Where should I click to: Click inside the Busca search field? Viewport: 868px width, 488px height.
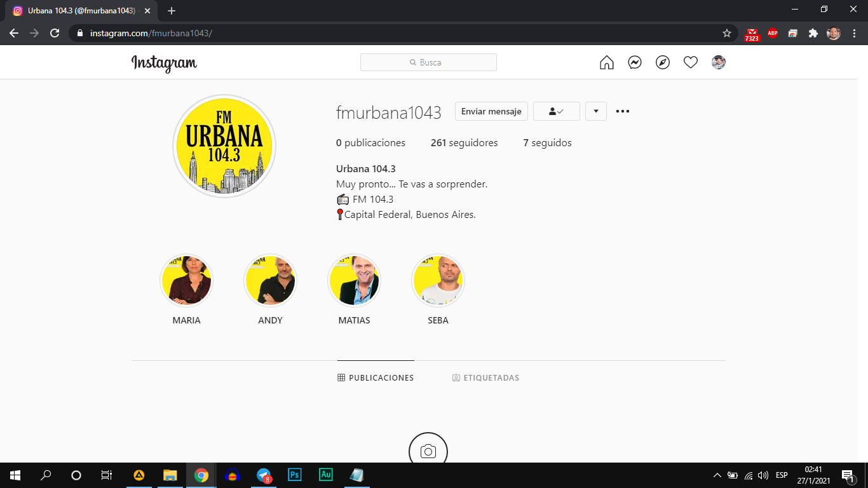(428, 62)
